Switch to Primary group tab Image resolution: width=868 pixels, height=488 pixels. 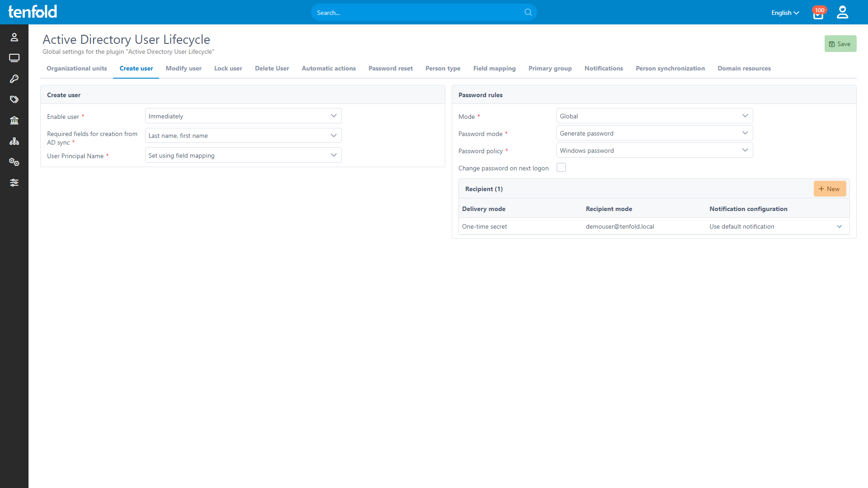click(x=550, y=68)
